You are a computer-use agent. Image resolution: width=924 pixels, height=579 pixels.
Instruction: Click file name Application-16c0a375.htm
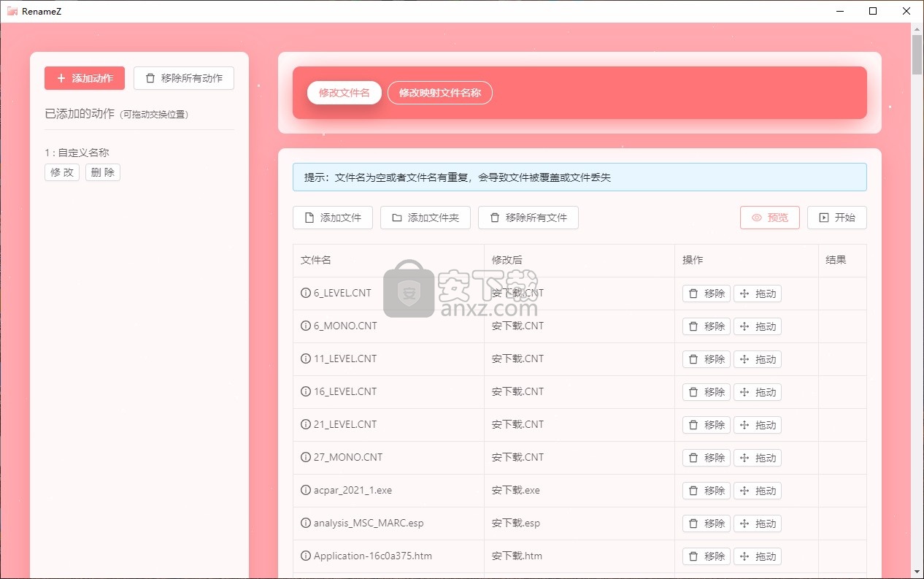tap(373, 556)
